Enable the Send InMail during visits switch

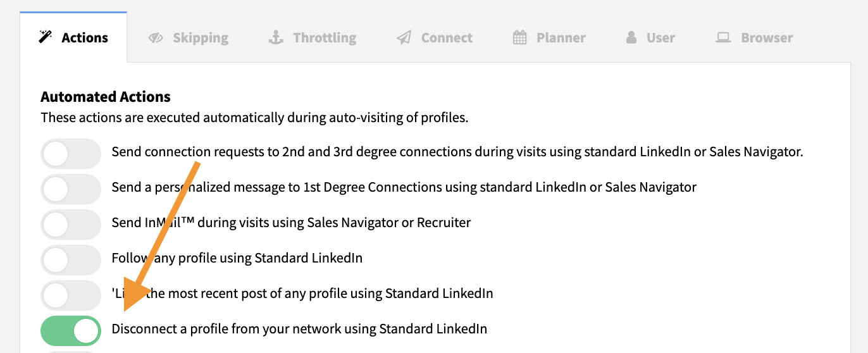click(70, 224)
